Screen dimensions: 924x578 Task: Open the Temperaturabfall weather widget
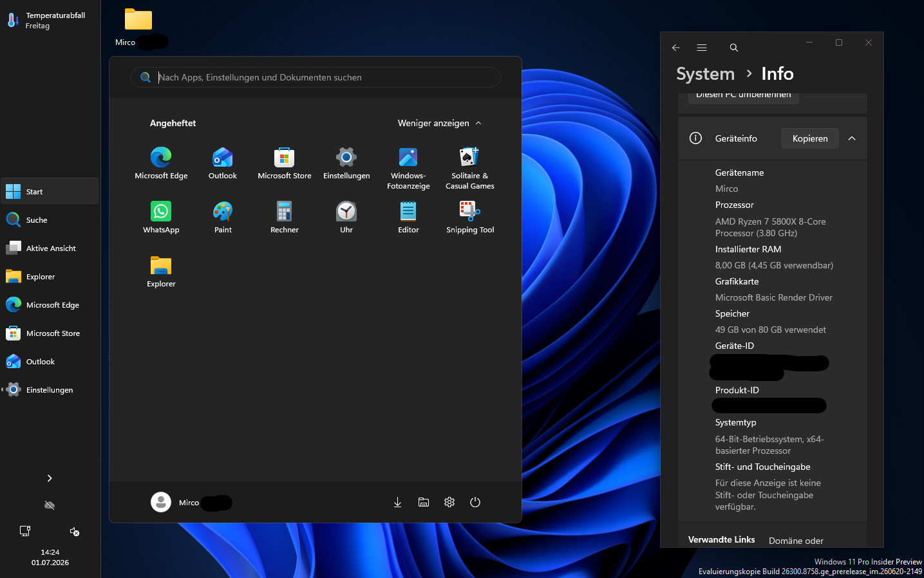50,21
